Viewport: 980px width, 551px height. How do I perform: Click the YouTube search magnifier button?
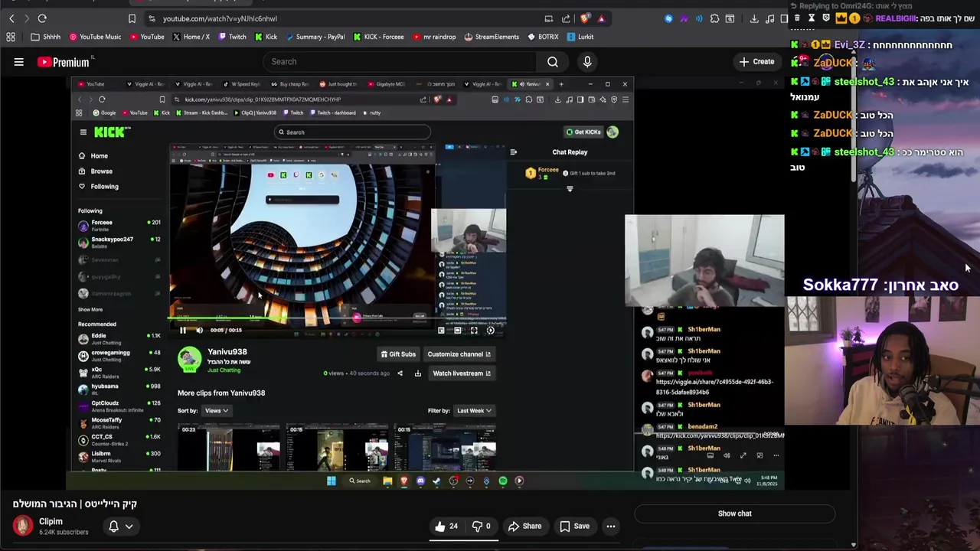pos(552,62)
